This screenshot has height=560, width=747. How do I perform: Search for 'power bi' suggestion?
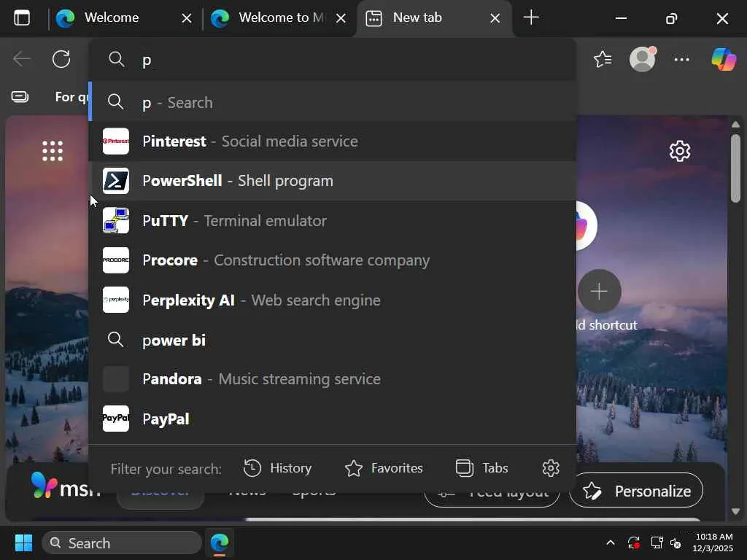333,340
